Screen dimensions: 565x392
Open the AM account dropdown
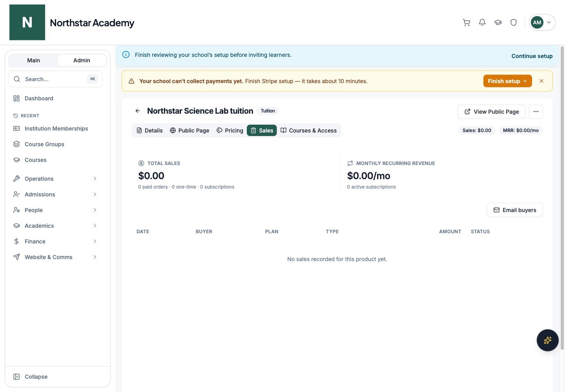click(542, 22)
